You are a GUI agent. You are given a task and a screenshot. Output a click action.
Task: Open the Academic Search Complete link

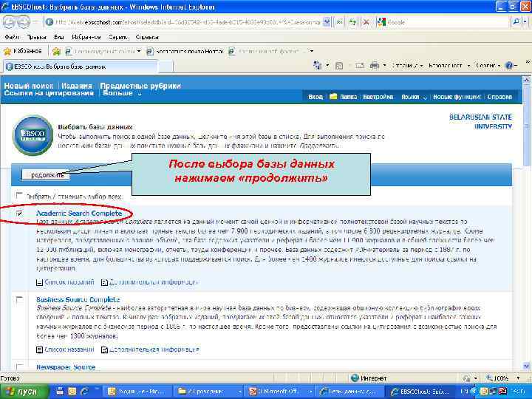click(79, 213)
